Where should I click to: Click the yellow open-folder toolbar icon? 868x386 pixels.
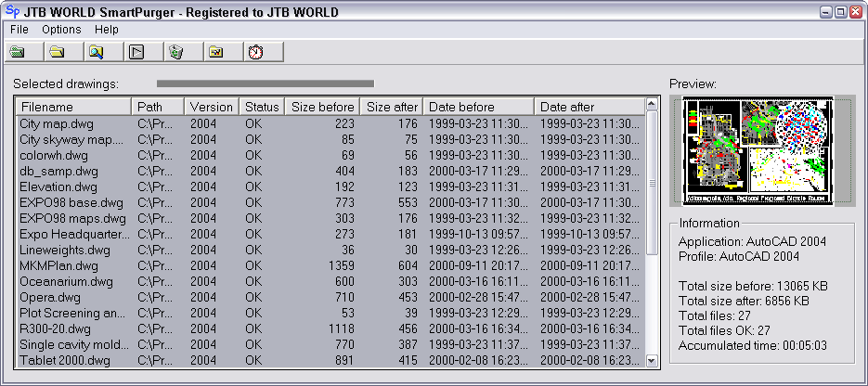[57, 52]
